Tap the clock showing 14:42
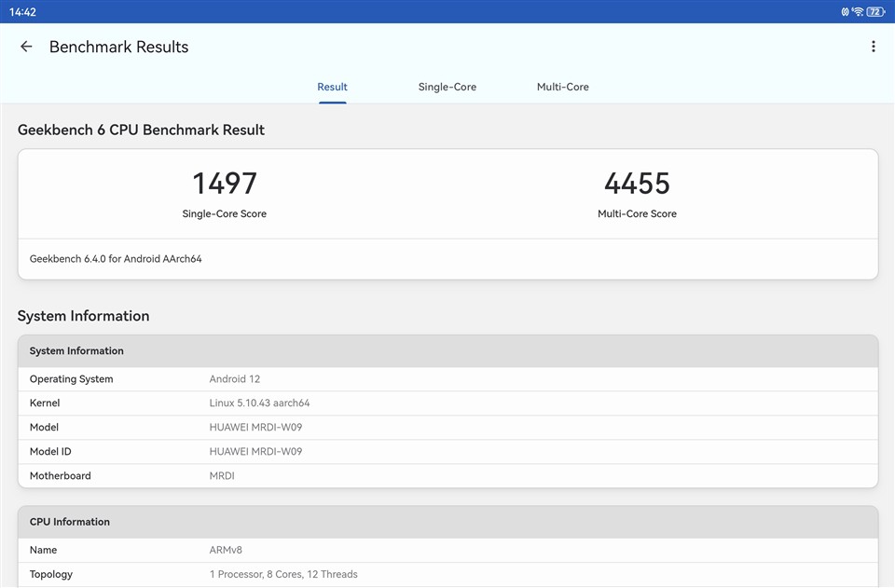 tap(23, 12)
